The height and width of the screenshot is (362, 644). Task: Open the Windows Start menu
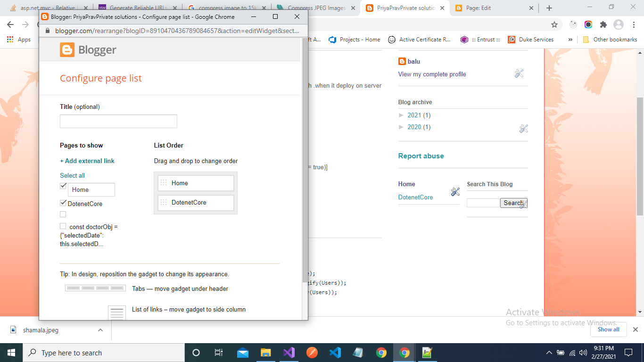click(11, 353)
